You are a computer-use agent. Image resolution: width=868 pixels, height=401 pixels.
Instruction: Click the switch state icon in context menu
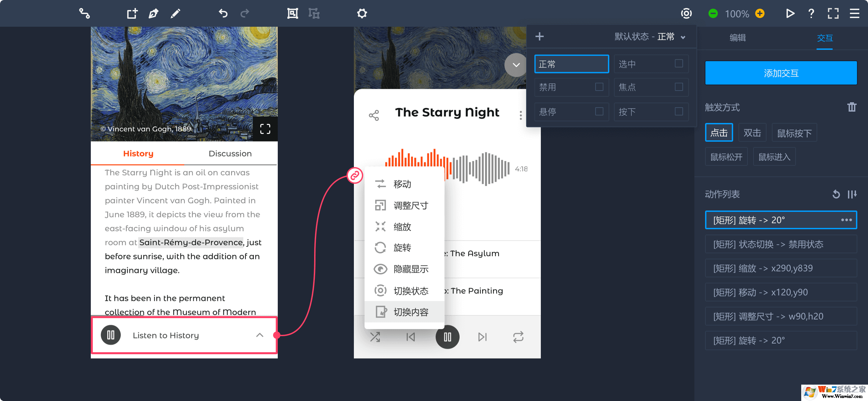[380, 290]
